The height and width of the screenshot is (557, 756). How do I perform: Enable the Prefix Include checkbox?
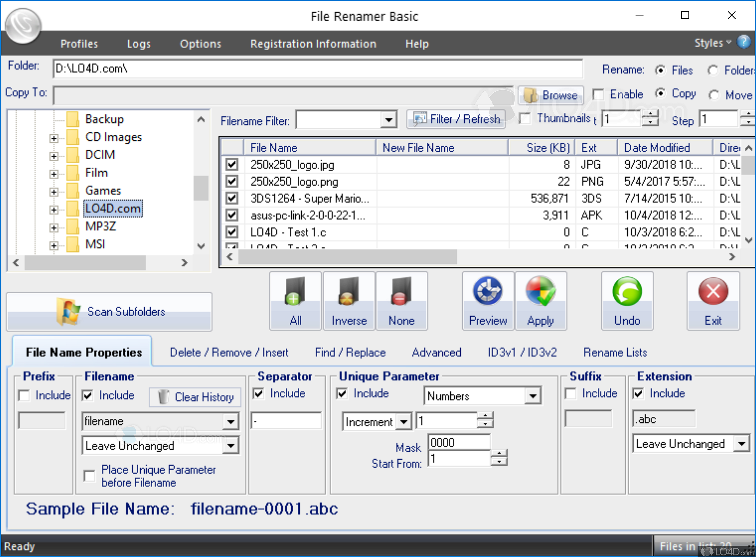(25, 396)
